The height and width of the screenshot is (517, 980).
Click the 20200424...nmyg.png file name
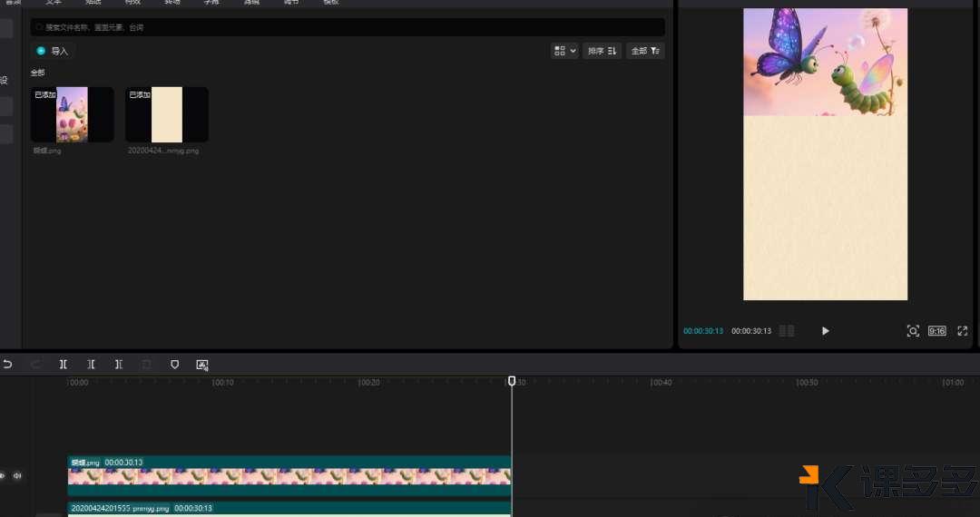(x=163, y=151)
